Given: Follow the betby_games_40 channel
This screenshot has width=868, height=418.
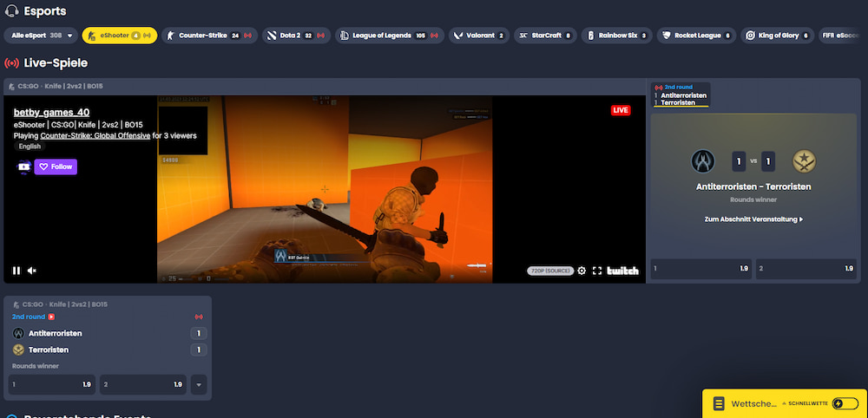Looking at the screenshot, I should click(x=56, y=167).
